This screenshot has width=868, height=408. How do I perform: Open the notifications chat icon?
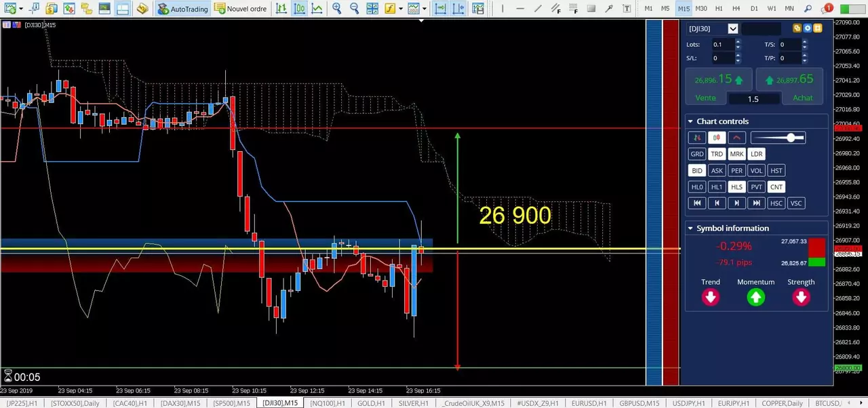coord(827,9)
